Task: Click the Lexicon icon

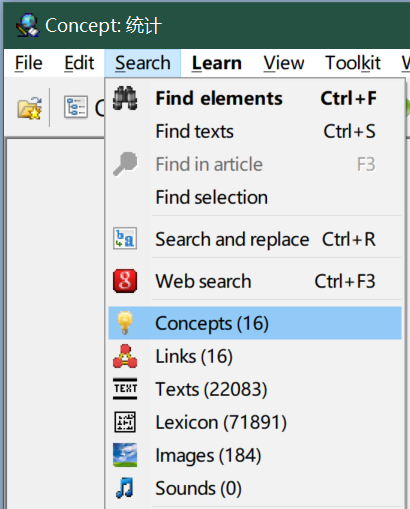Action: pyautogui.click(x=125, y=422)
